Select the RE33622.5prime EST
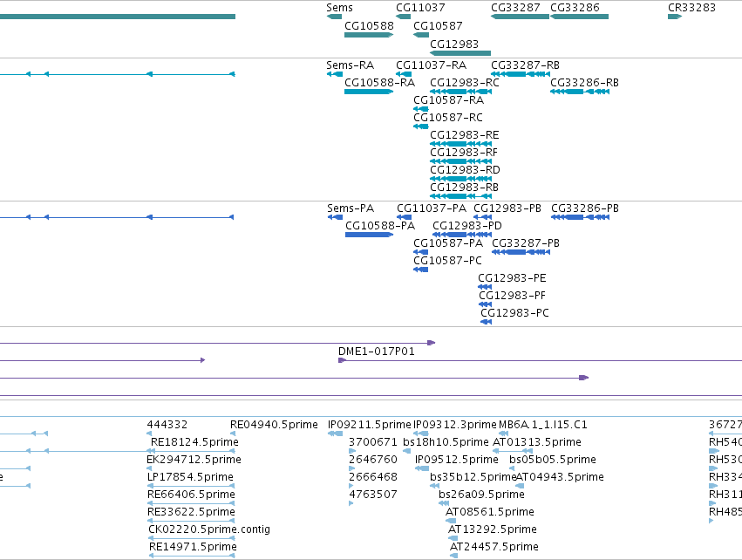This screenshot has width=742, height=560. 191,521
